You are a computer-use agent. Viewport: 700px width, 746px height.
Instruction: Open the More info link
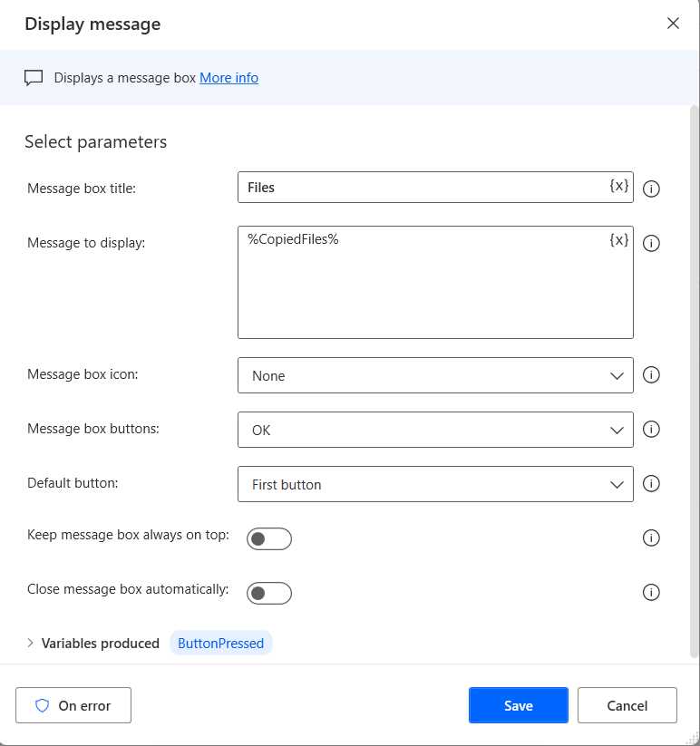[x=228, y=78]
